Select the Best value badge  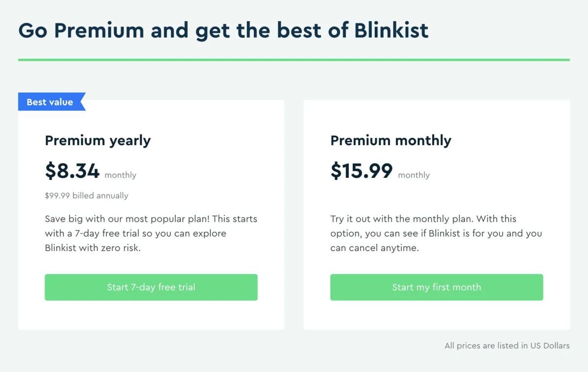49,101
